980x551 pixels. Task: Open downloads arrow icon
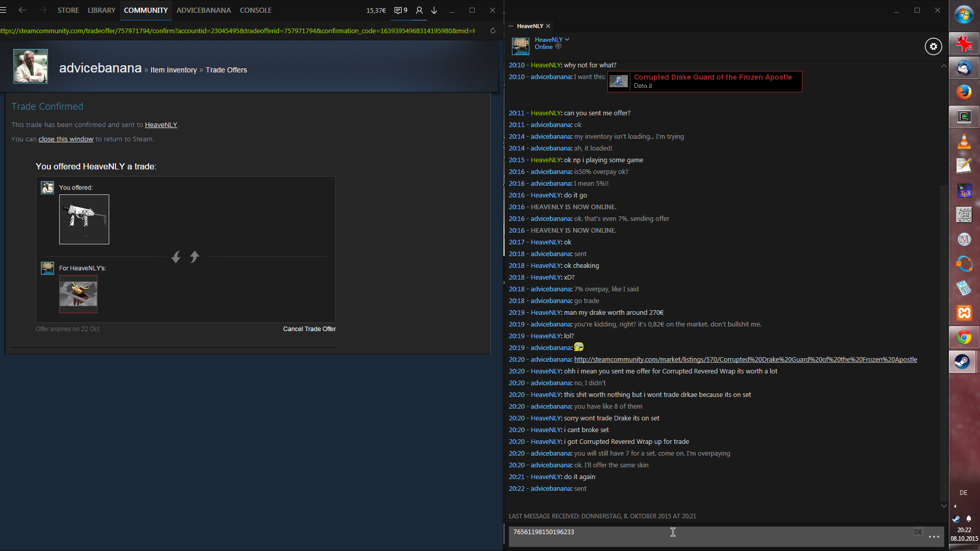point(434,10)
